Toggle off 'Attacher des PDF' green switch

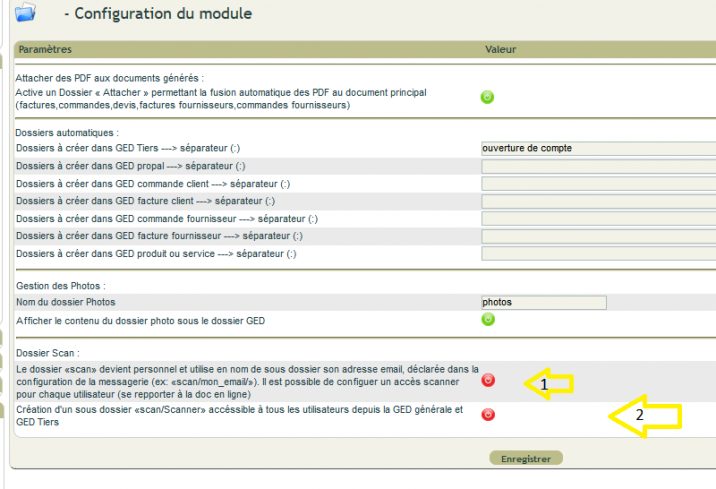click(487, 97)
